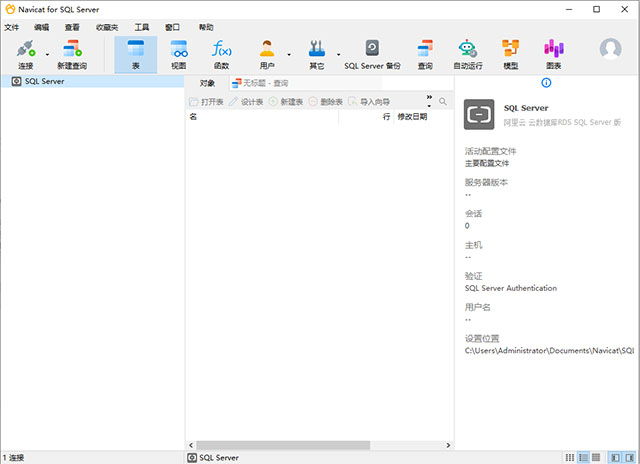640x464 pixels.
Task: Open the 帮助 menu
Action: point(206,27)
